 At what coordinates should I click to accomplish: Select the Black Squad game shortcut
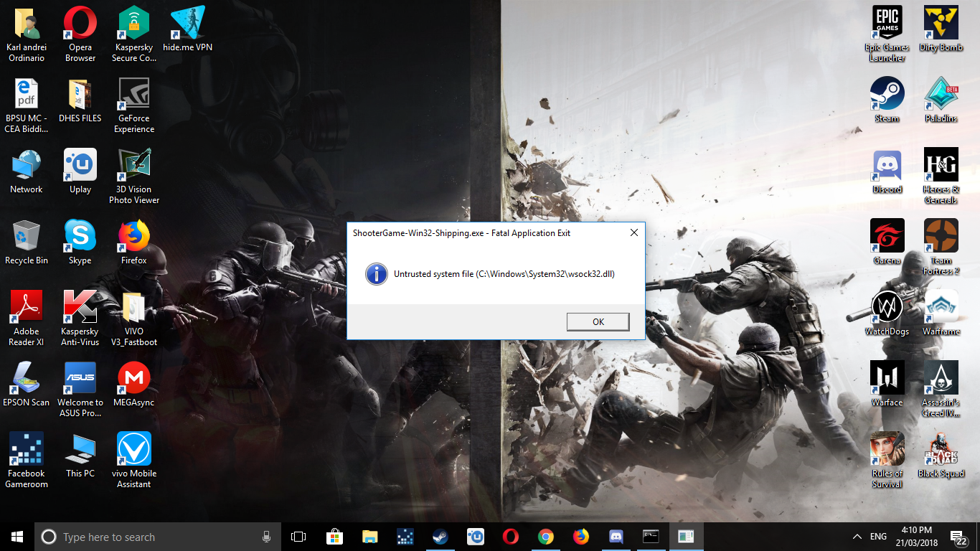click(x=941, y=456)
